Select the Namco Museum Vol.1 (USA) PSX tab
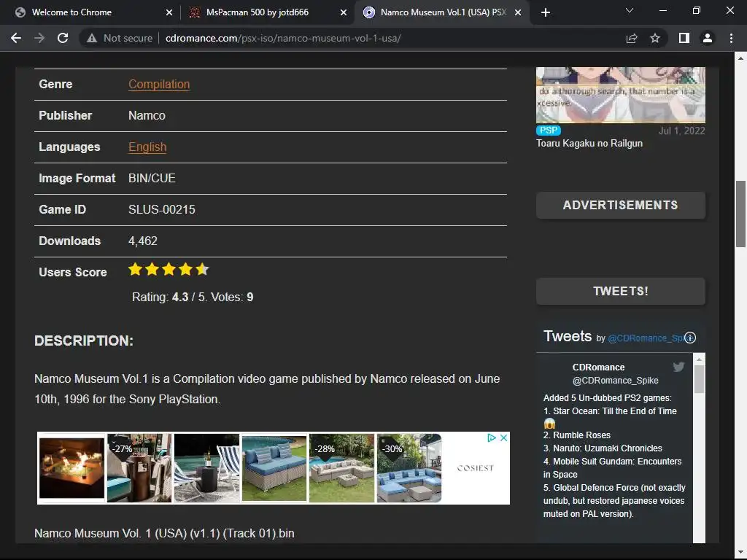747x560 pixels. click(x=441, y=12)
